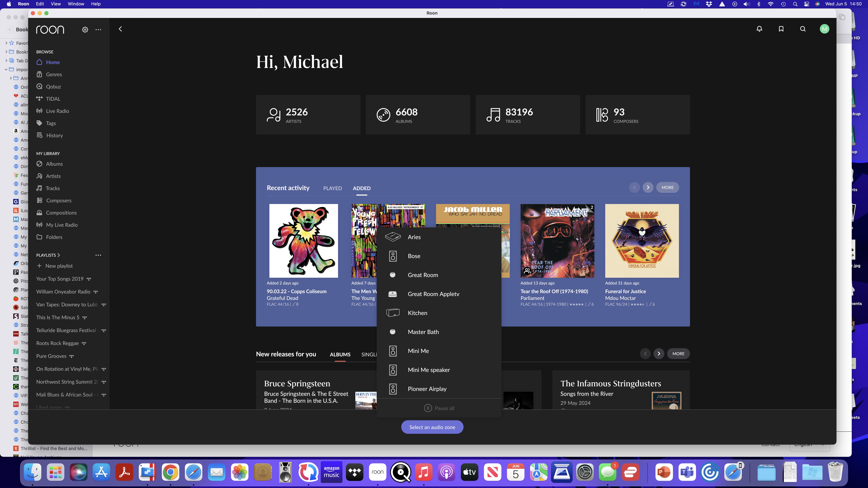Open the 6608 Albums stat card

coord(418,115)
